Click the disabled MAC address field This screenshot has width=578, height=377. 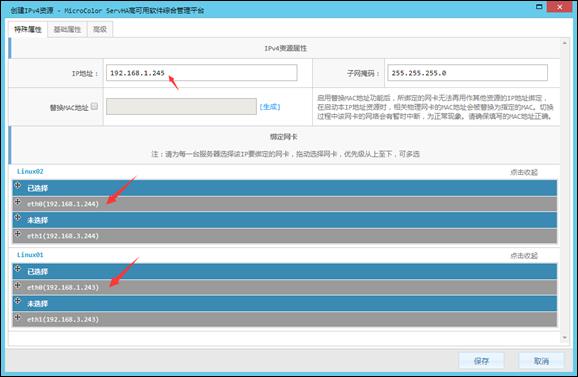click(x=181, y=107)
